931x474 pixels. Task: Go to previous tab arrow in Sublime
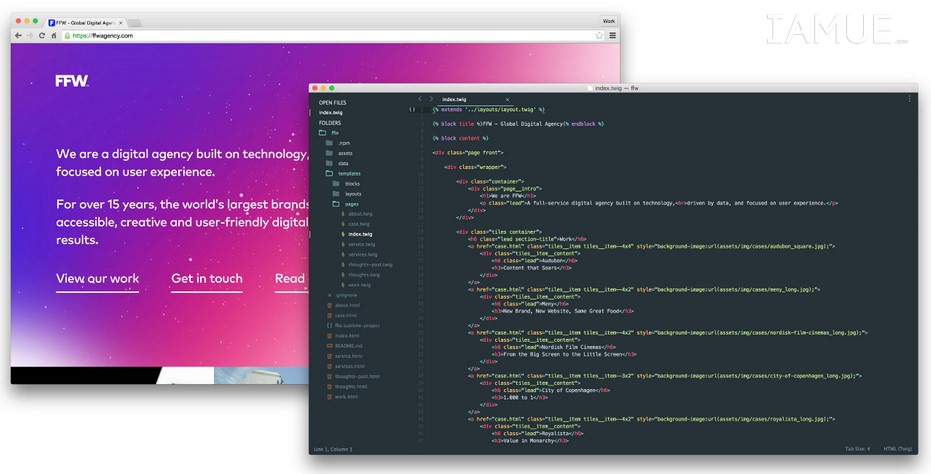click(x=420, y=99)
